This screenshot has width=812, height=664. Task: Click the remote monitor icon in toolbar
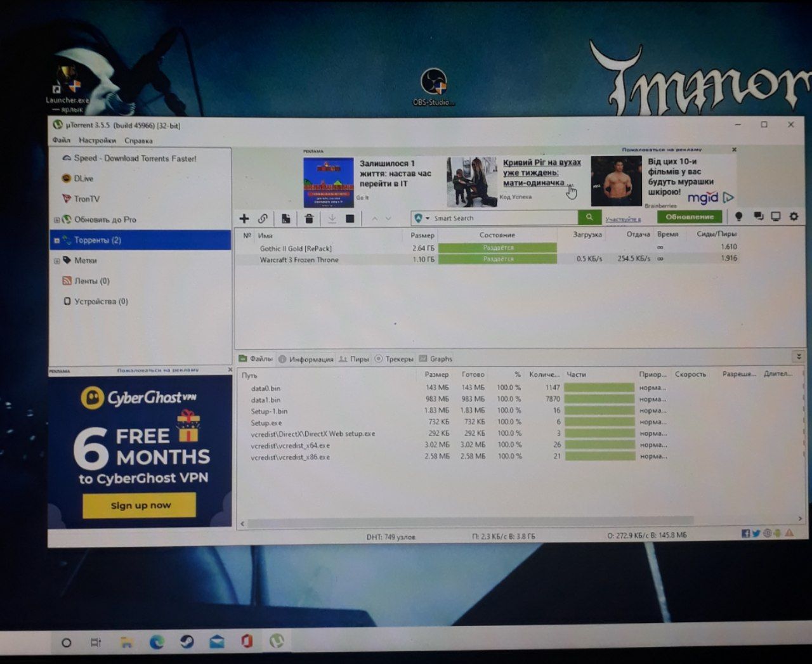pyautogui.click(x=775, y=217)
